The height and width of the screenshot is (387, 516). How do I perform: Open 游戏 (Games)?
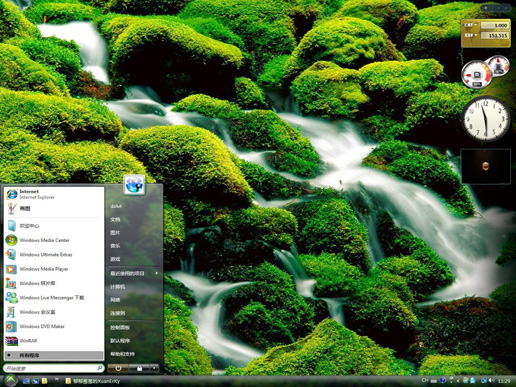tap(115, 259)
